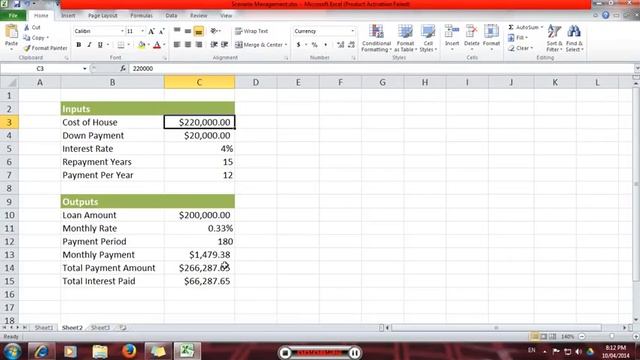Click Windows Start orb

pos(12,351)
